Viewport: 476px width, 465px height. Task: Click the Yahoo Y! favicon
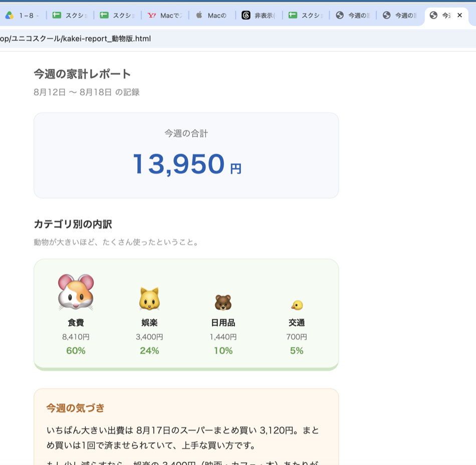151,15
